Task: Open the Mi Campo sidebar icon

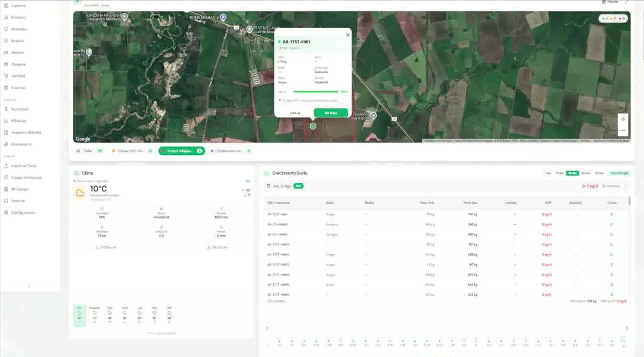Action: pyautogui.click(x=6, y=189)
